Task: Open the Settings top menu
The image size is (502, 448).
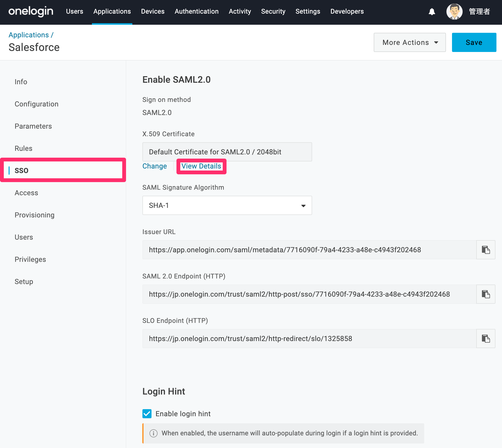Action: pyautogui.click(x=308, y=12)
